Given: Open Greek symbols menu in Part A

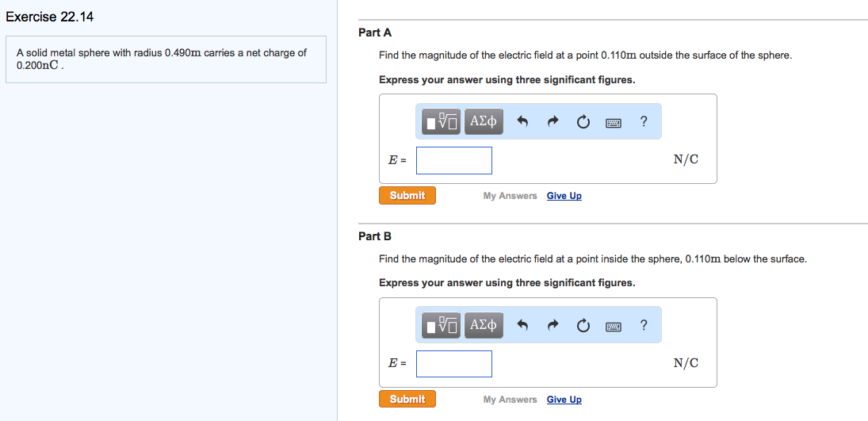Looking at the screenshot, I should click(483, 122).
